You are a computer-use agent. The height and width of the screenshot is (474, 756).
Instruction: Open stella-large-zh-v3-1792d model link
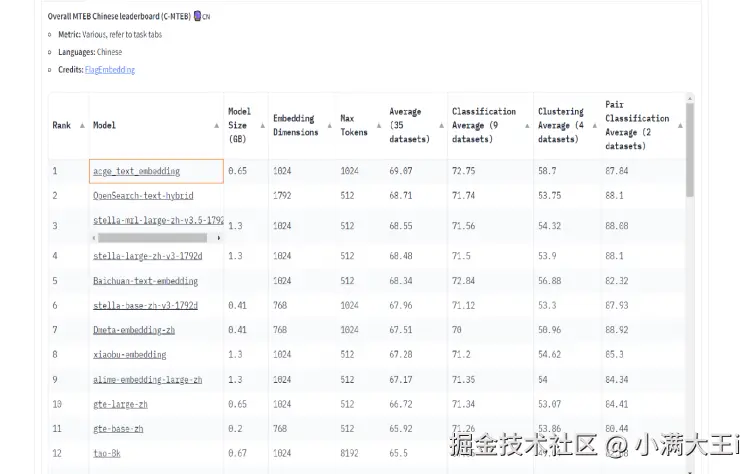coord(148,256)
